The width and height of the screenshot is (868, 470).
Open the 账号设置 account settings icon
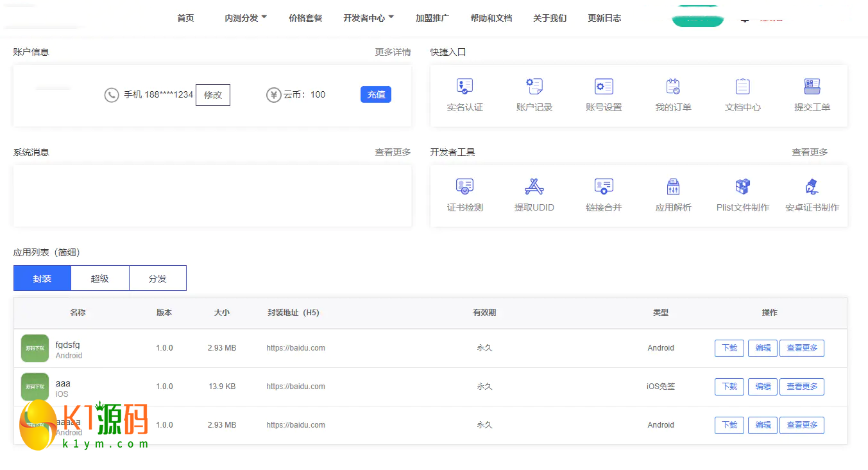[x=604, y=87]
